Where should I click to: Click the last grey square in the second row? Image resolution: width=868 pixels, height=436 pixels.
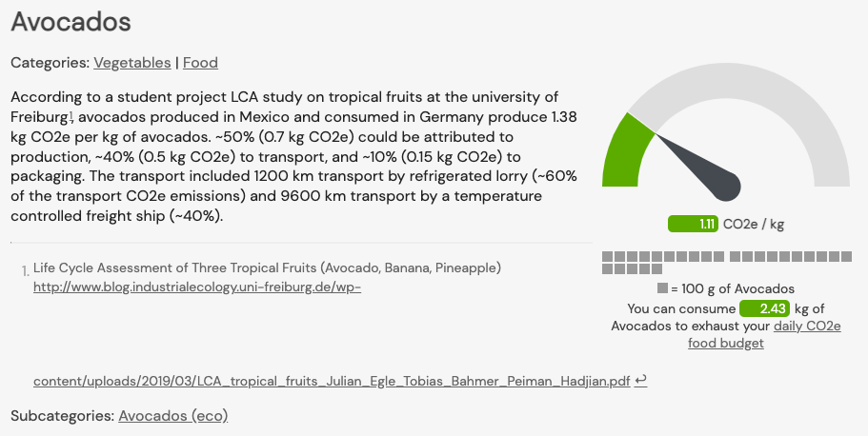click(656, 268)
